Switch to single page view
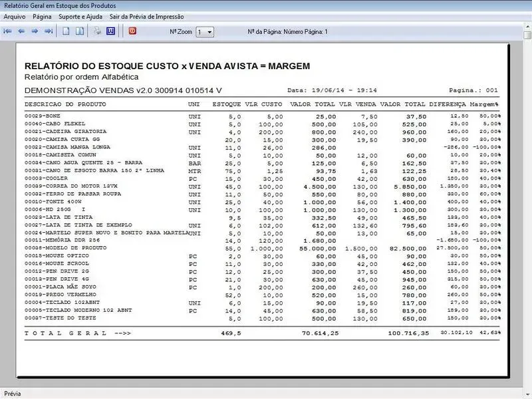The height and width of the screenshot is (399, 532). (66, 31)
